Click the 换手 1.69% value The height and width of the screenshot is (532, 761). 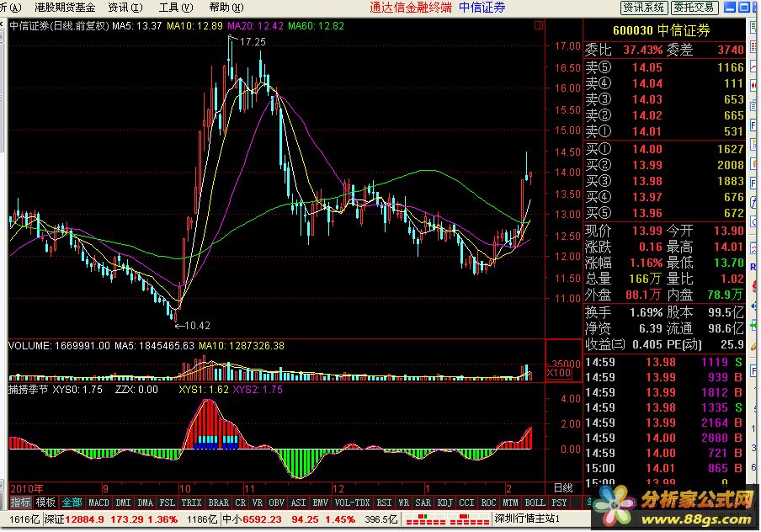tap(646, 312)
